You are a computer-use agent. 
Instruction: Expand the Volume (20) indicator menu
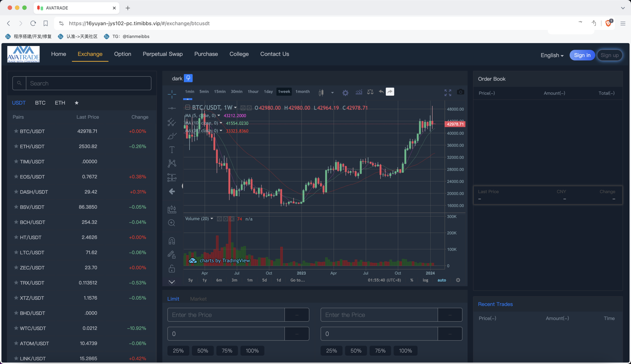[212, 219]
